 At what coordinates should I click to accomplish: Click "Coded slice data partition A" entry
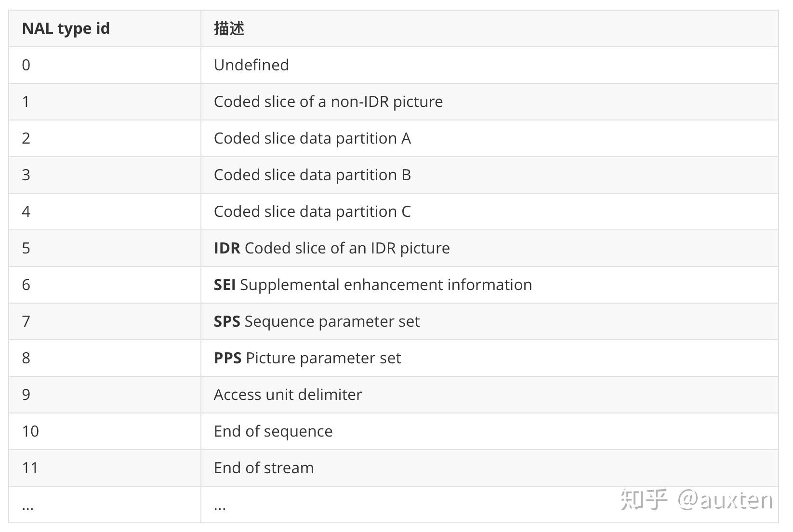coord(312,138)
